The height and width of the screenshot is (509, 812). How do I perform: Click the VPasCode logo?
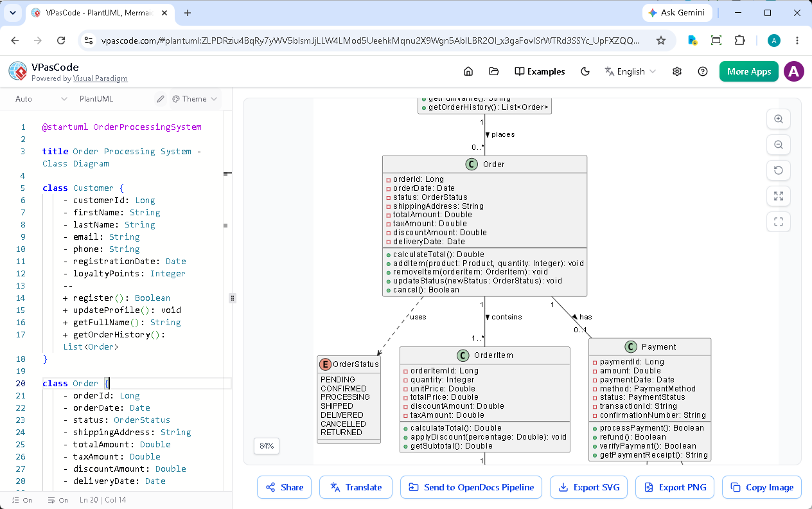(x=18, y=71)
